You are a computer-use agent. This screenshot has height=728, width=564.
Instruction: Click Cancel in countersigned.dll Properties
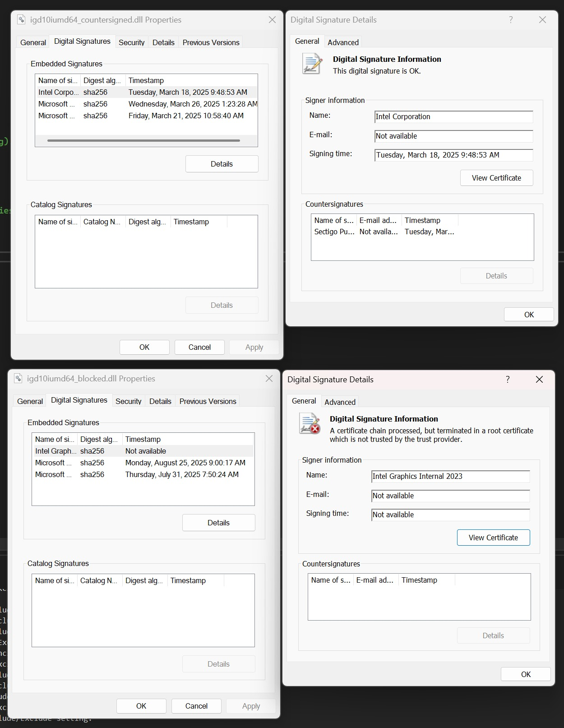point(199,347)
